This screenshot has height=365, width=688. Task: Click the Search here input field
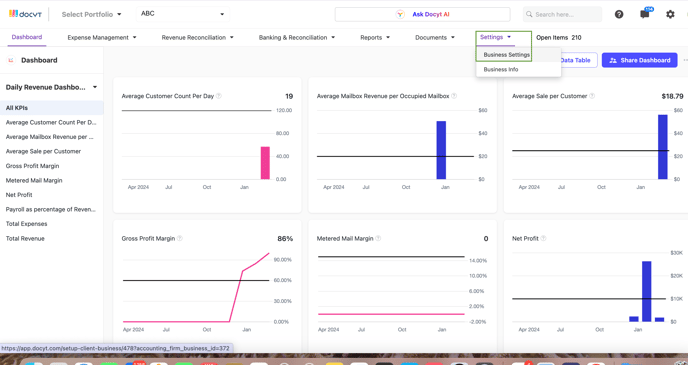[x=563, y=14]
